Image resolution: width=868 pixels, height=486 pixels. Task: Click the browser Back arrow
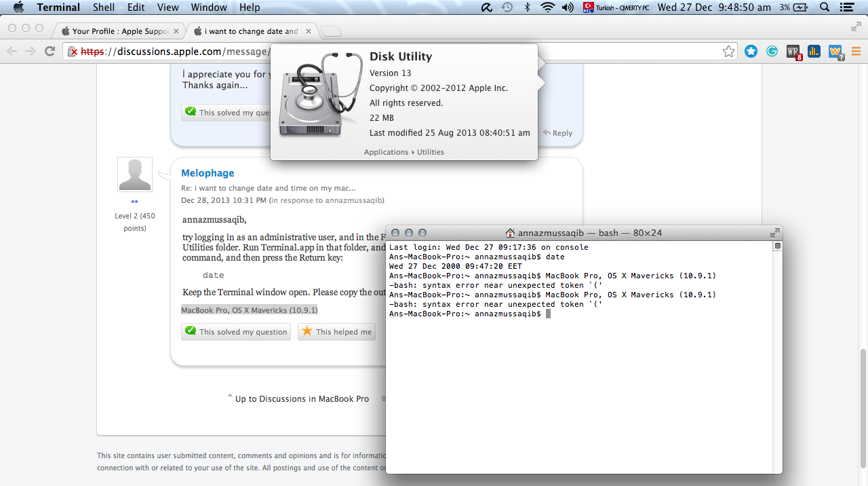pos(12,51)
